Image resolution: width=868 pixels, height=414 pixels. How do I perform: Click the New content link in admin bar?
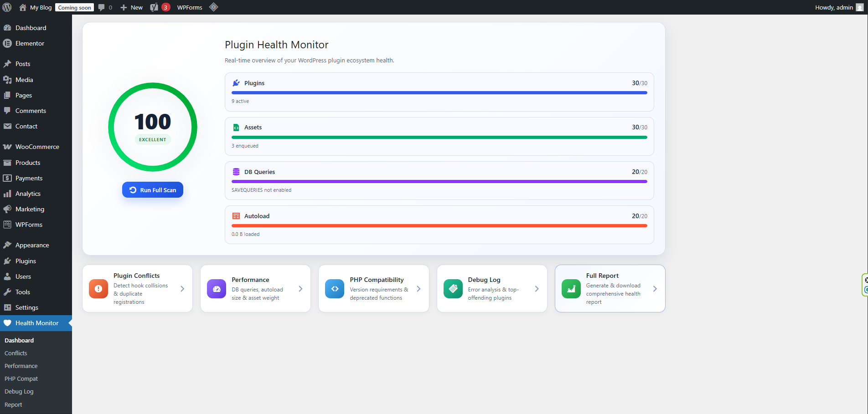pos(132,7)
